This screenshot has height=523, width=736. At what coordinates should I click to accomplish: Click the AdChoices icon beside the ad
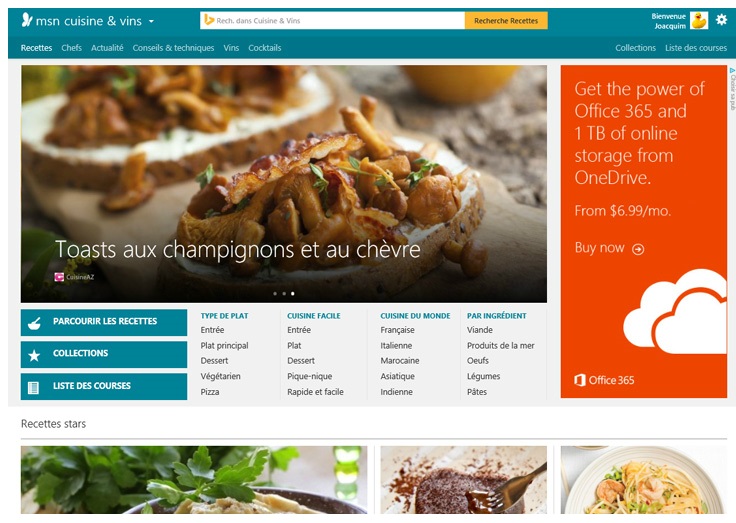coord(732,70)
